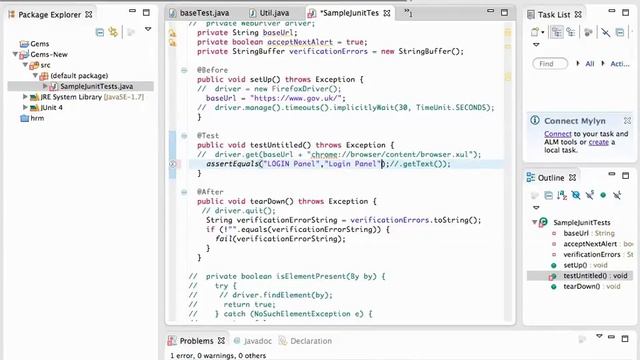Screen dimensions: 640x360
Task: Expand the JUnit 4 library node
Action: tap(25, 107)
